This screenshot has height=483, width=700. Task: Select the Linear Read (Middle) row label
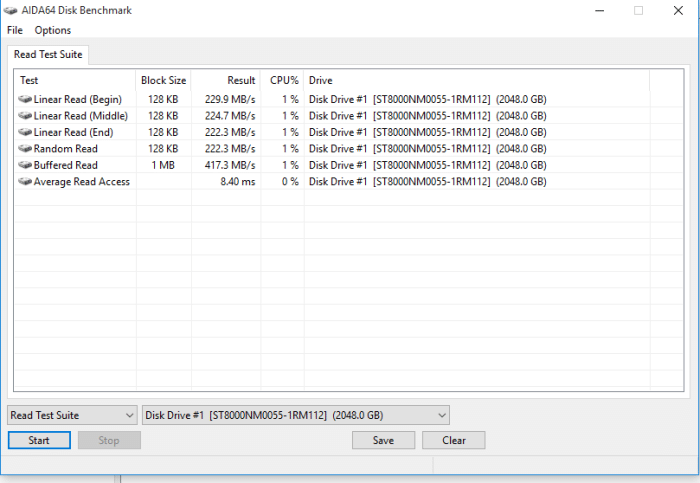81,116
